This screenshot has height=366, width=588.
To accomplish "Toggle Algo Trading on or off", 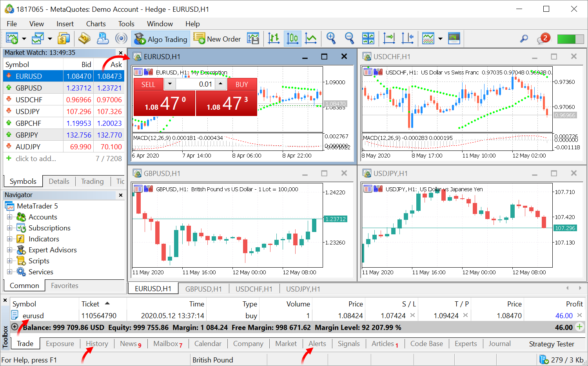I will coord(161,38).
